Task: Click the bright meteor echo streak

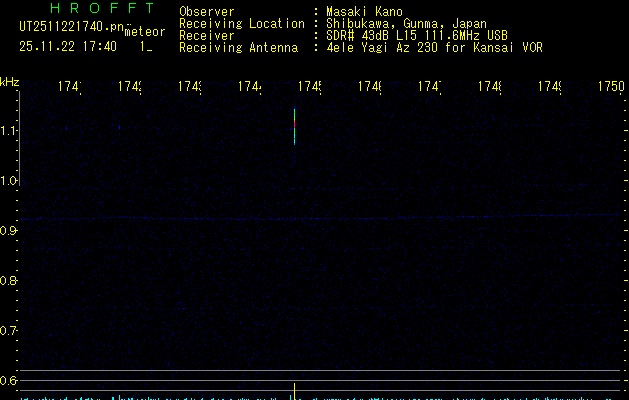Action: 294,126
